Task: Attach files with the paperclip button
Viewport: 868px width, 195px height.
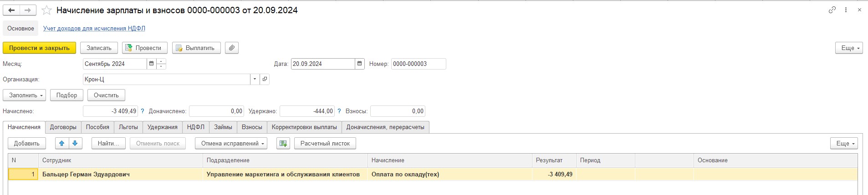Action: click(x=232, y=48)
